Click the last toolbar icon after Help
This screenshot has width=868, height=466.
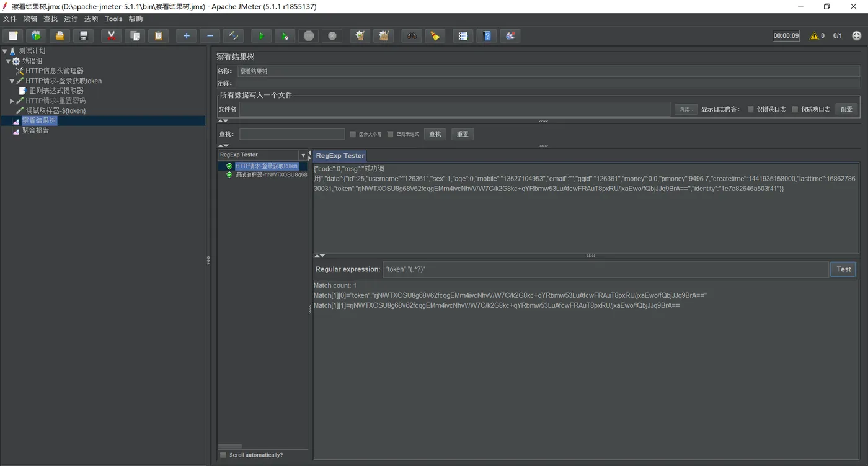(510, 36)
